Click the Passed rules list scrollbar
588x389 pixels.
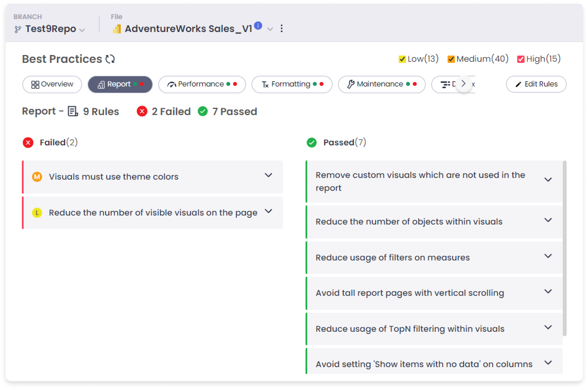pyautogui.click(x=564, y=248)
